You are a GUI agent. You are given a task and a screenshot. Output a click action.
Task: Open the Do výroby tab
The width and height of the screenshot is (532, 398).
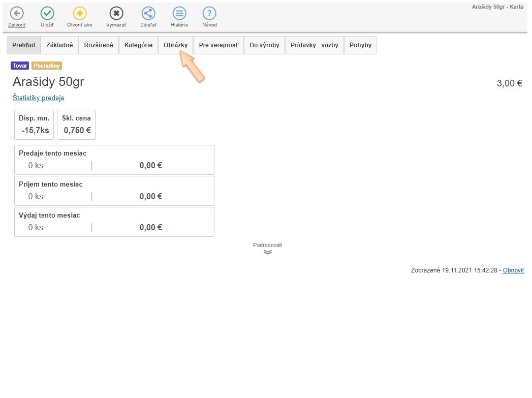click(264, 45)
